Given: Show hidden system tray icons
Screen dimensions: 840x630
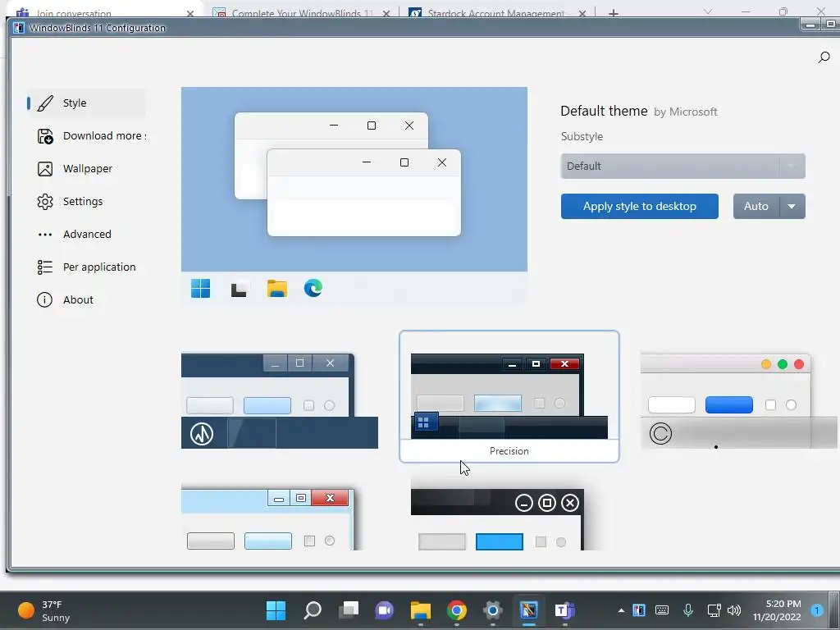Looking at the screenshot, I should [621, 610].
